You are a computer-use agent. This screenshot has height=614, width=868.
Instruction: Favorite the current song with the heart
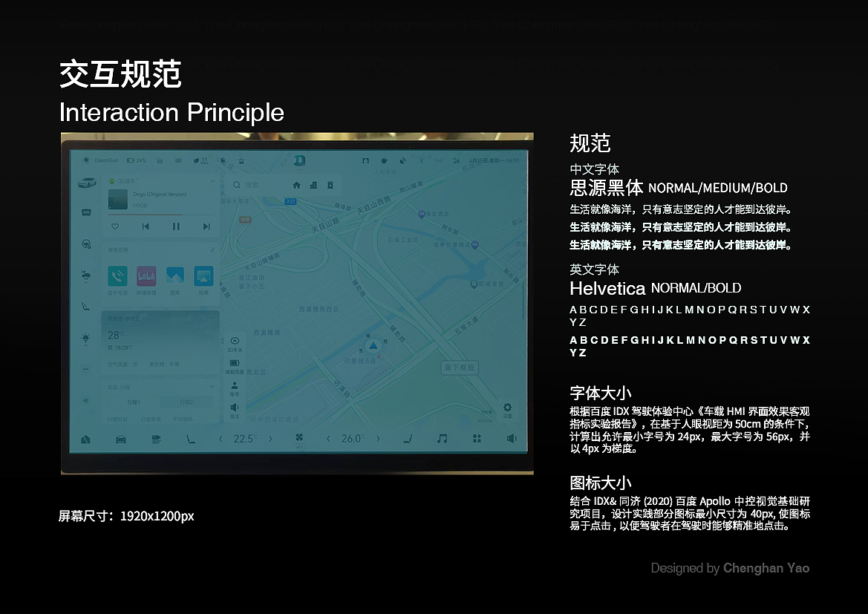tap(115, 226)
